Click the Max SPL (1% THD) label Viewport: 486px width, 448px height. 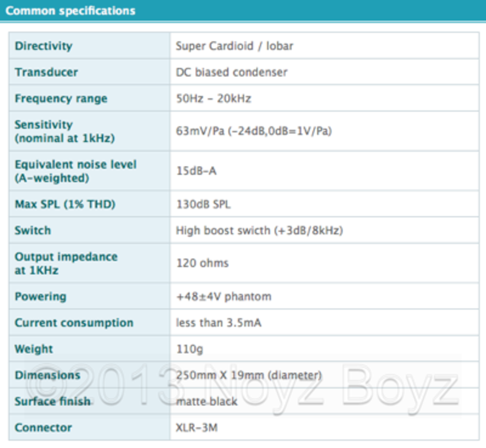click(65, 204)
